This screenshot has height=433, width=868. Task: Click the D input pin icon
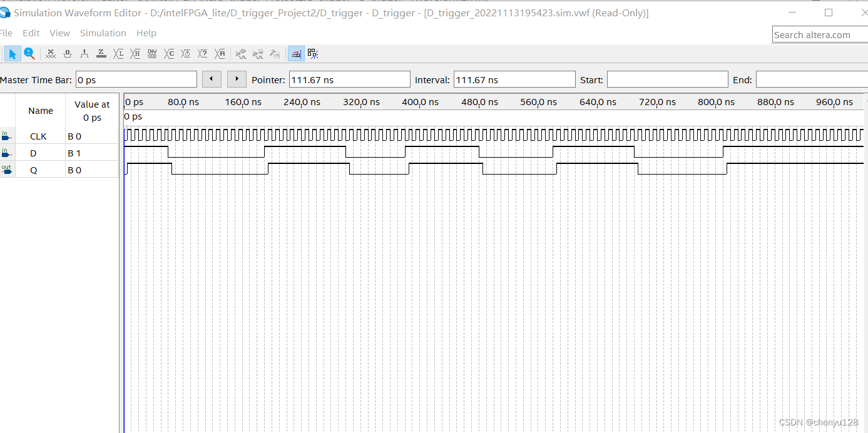(6, 152)
